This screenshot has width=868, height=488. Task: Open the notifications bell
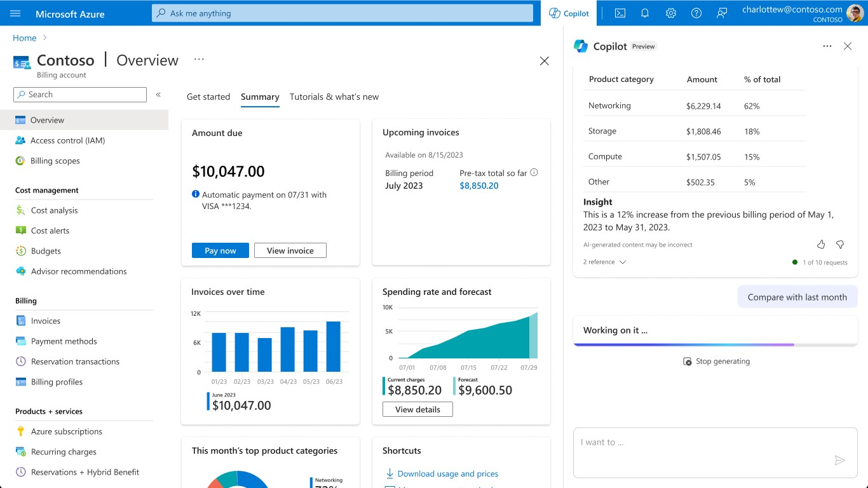[x=645, y=13]
